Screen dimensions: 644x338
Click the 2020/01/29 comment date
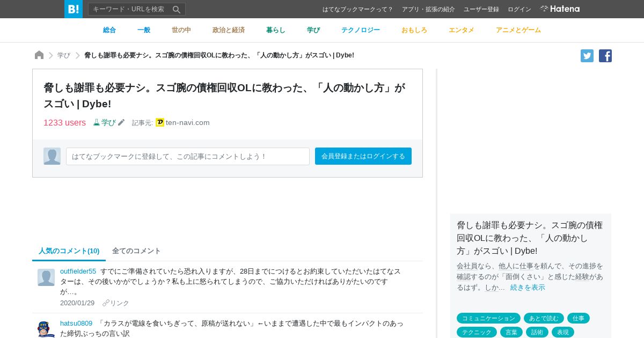[x=77, y=303]
